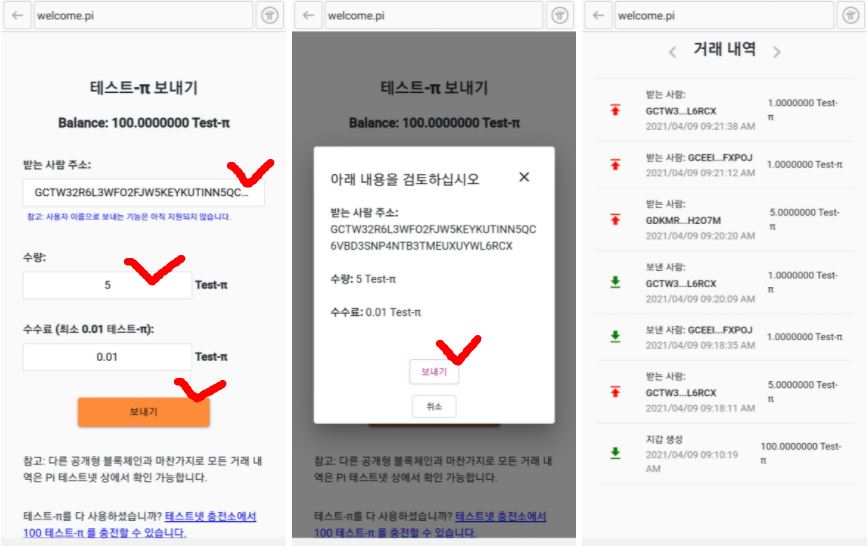
Task: Click the welcome.pi address bar on review dialog screen
Action: click(433, 16)
